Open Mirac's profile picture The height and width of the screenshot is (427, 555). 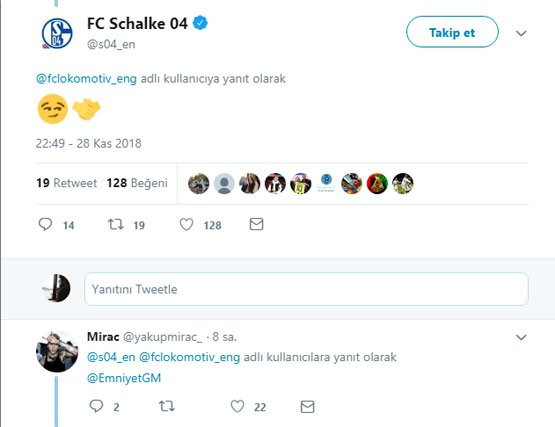tap(57, 352)
